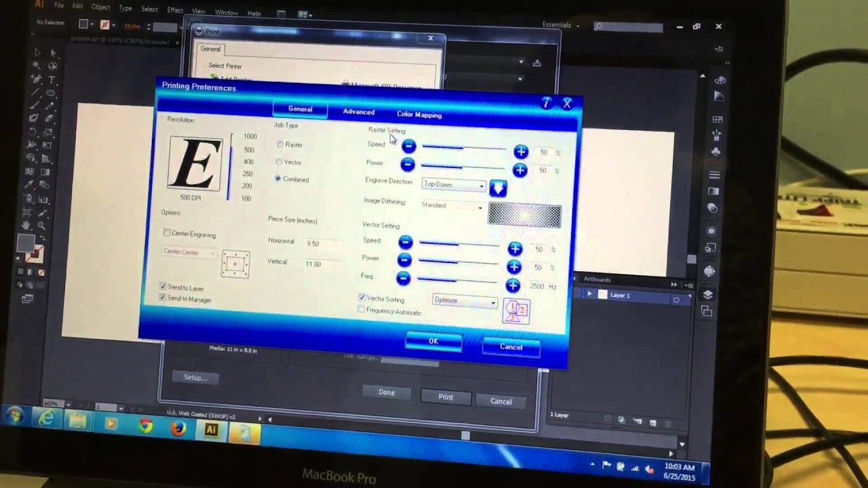
Task: Click Cancel in Printing Preferences
Action: [x=511, y=347]
